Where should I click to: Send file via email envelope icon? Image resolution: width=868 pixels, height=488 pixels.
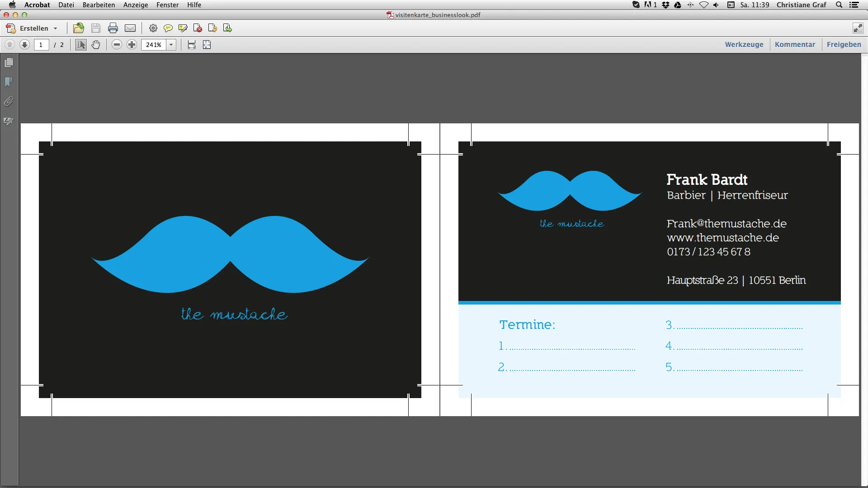pyautogui.click(x=130, y=28)
